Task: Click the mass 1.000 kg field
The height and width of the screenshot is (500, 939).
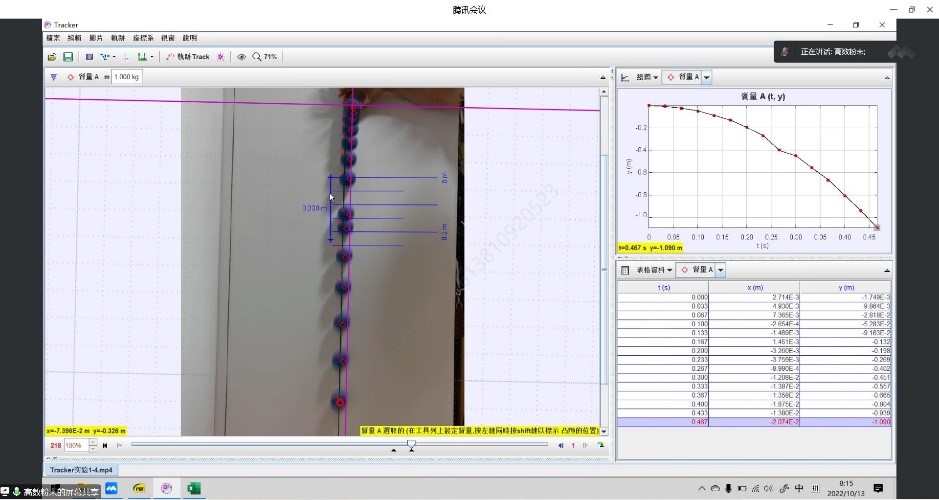Action: tap(126, 76)
